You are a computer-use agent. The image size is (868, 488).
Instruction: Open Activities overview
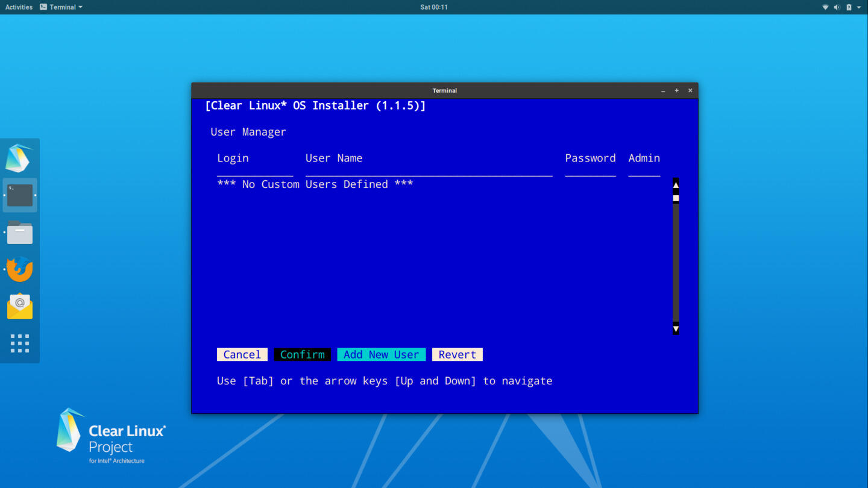pyautogui.click(x=19, y=7)
